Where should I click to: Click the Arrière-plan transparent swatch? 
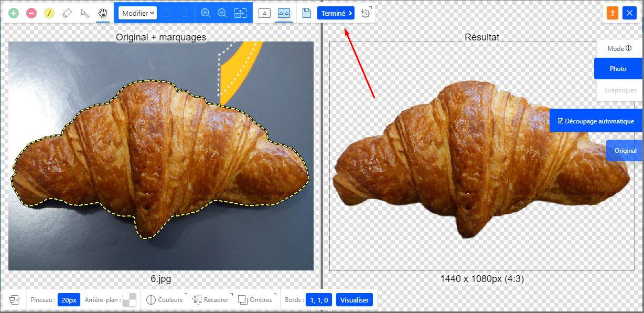(129, 300)
